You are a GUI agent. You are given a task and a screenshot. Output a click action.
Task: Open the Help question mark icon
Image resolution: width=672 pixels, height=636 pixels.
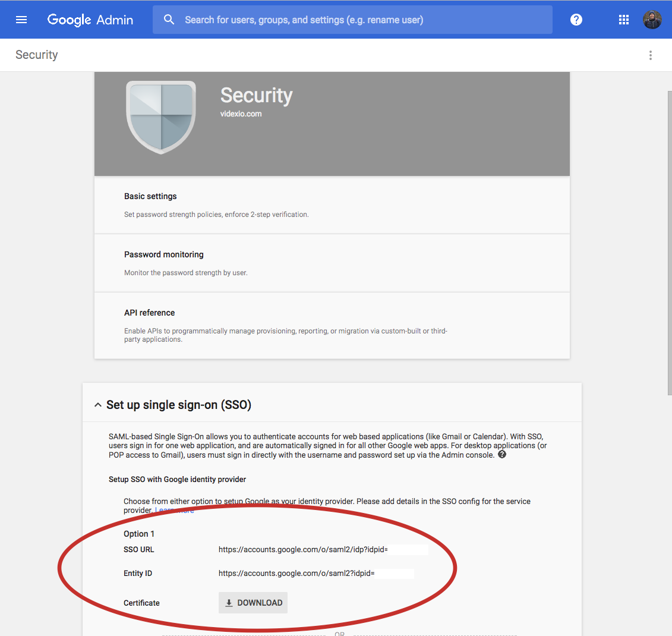[x=576, y=20]
